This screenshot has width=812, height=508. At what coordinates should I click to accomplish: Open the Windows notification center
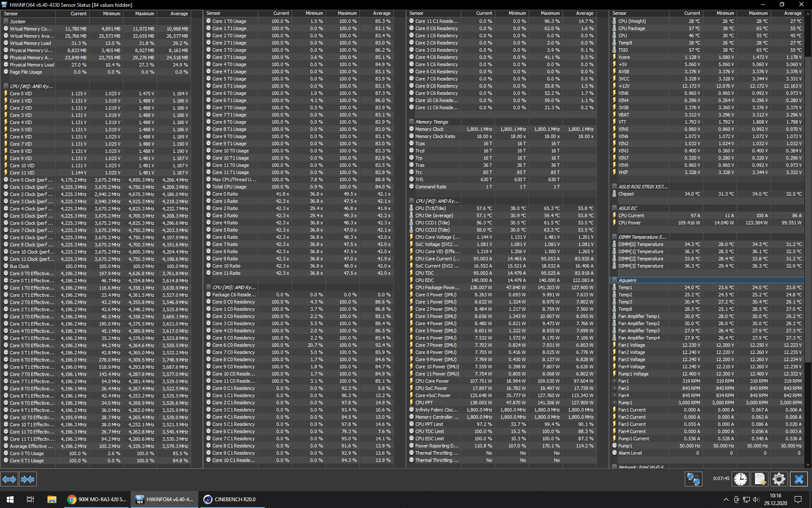[x=798, y=500]
